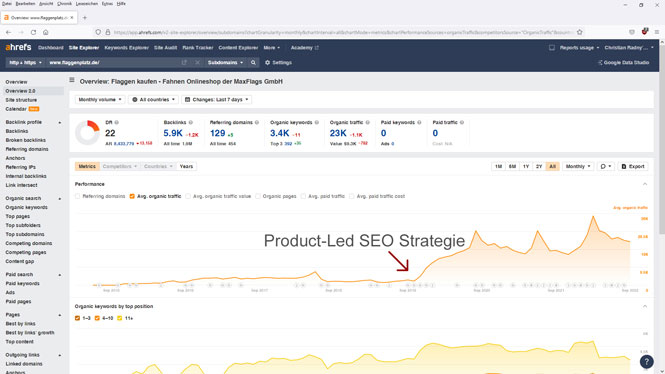Set chart range to 6M
The image size is (665, 374).
pos(512,166)
